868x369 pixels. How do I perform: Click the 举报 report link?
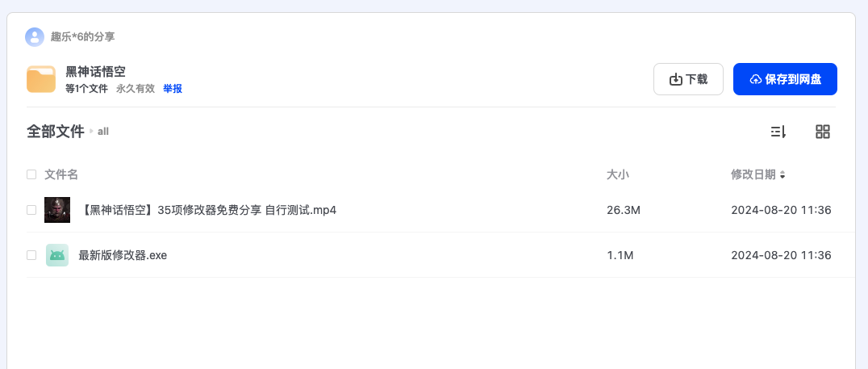point(173,89)
